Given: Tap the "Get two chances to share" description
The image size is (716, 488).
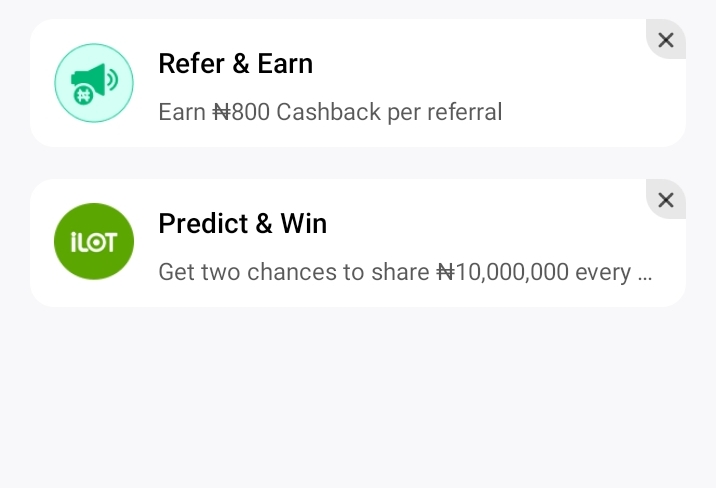Looking at the screenshot, I should tap(295, 272).
